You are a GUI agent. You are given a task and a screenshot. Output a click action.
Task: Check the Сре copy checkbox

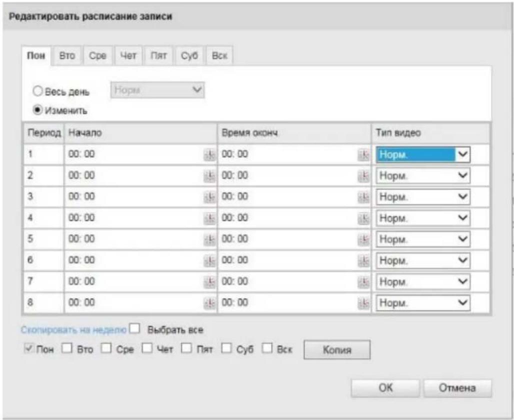click(x=106, y=348)
